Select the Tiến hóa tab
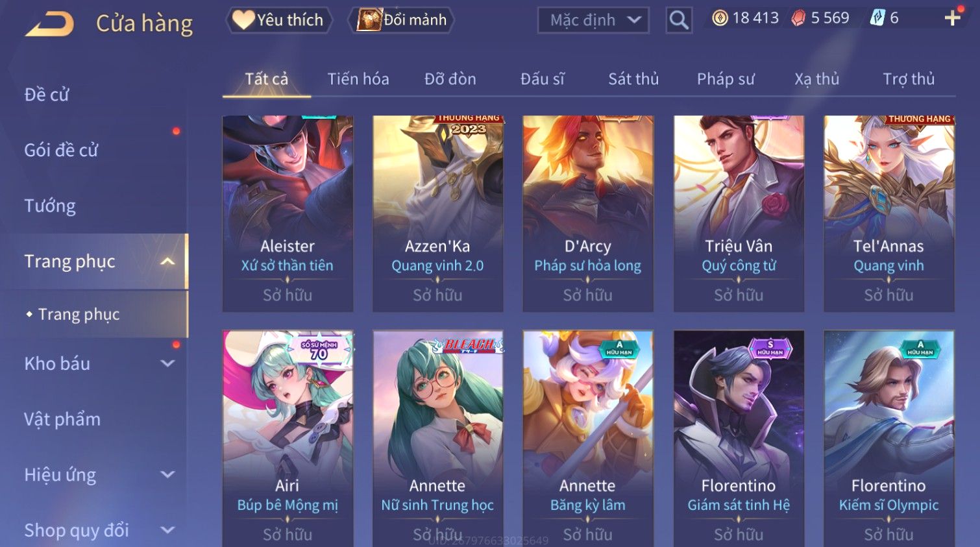 [x=358, y=79]
